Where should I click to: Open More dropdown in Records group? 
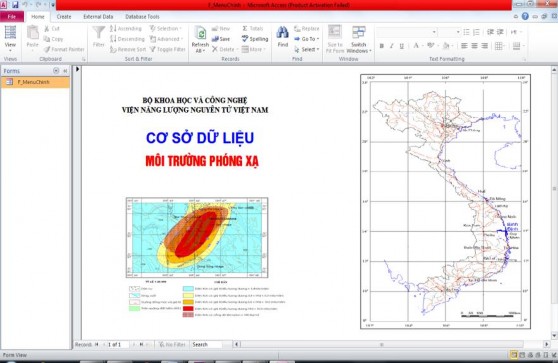click(254, 49)
